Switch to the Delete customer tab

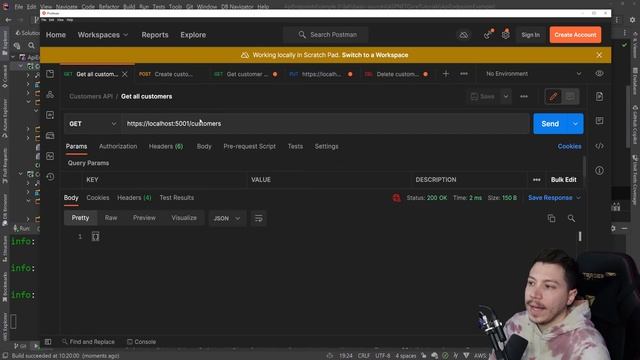[x=396, y=74]
